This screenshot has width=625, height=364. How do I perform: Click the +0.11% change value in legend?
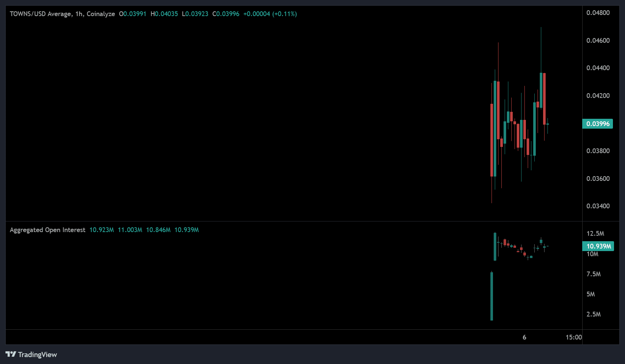coord(285,14)
